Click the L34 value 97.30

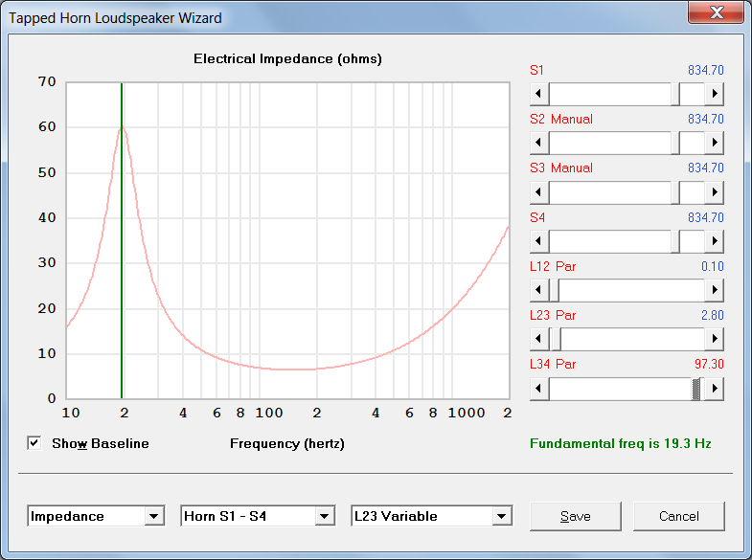(x=709, y=364)
